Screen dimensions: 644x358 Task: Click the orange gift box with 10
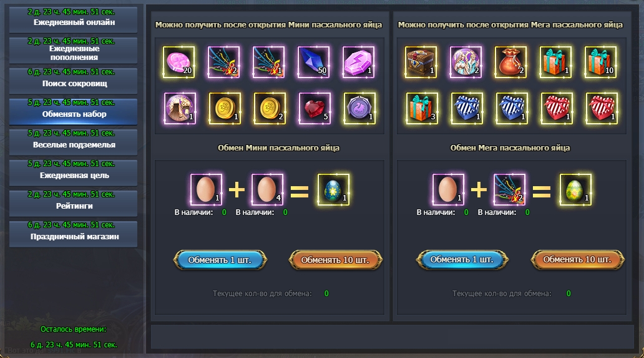[x=600, y=62]
